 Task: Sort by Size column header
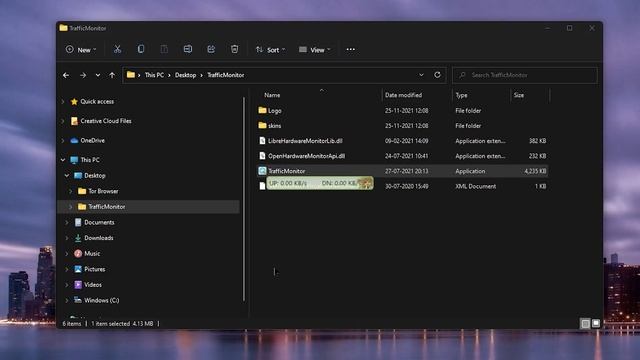pos(519,95)
